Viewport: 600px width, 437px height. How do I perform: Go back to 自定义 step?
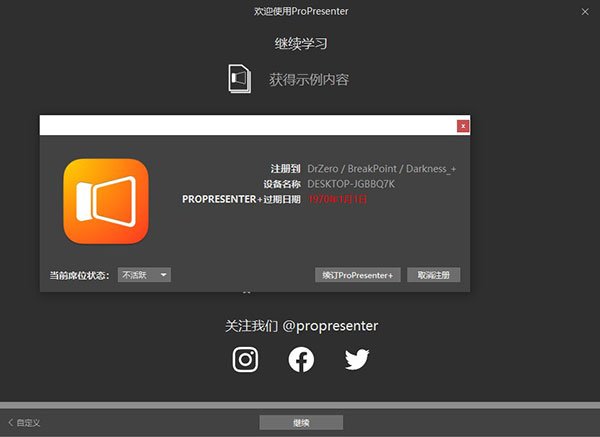(24, 422)
